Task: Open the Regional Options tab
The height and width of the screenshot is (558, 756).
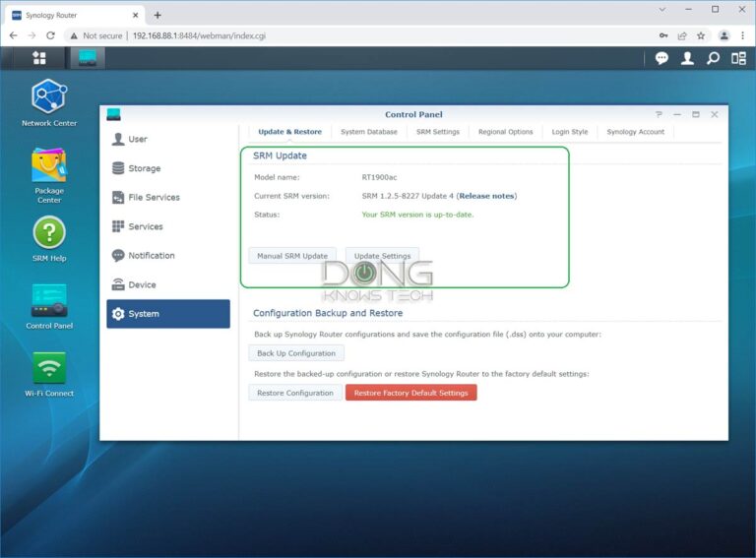Action: 505,132
